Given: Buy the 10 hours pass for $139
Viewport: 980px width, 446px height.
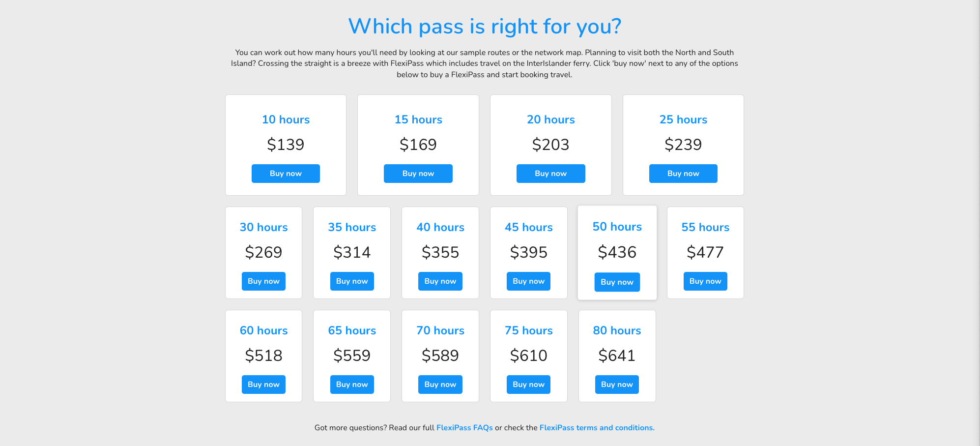Looking at the screenshot, I should (286, 174).
